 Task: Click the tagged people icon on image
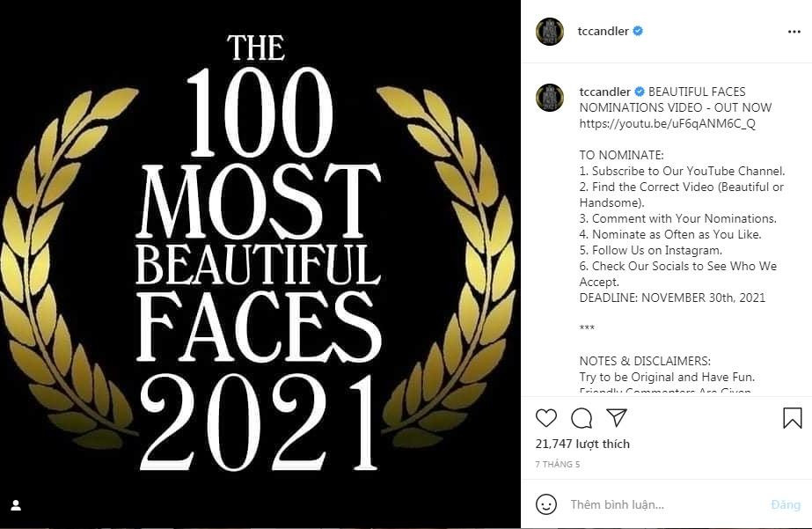pos(16,505)
